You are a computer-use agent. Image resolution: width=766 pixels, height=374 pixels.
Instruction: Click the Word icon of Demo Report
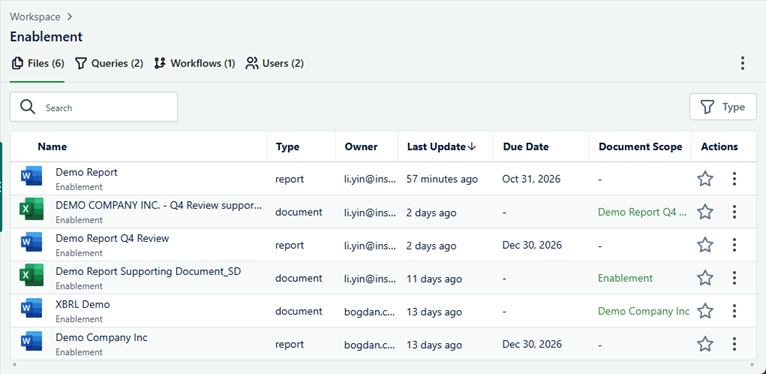pyautogui.click(x=31, y=176)
